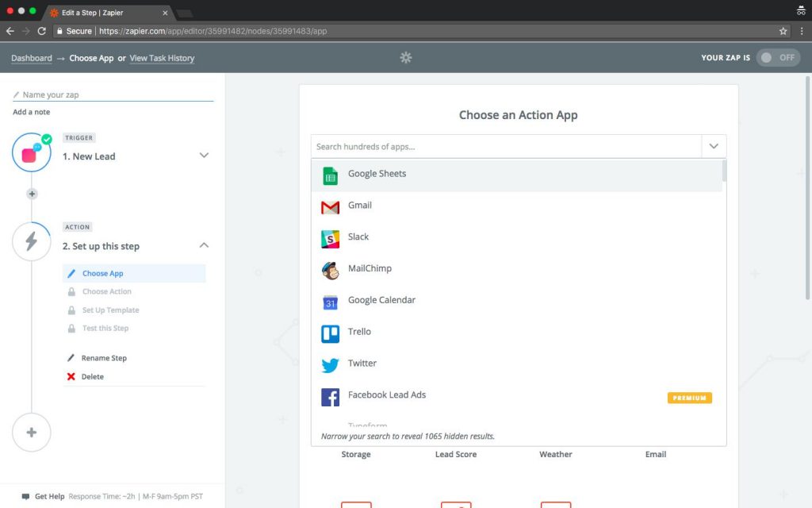Click the PREMIUM badge on Facebook Lead Ads
The height and width of the screenshot is (508, 812).
click(x=689, y=398)
